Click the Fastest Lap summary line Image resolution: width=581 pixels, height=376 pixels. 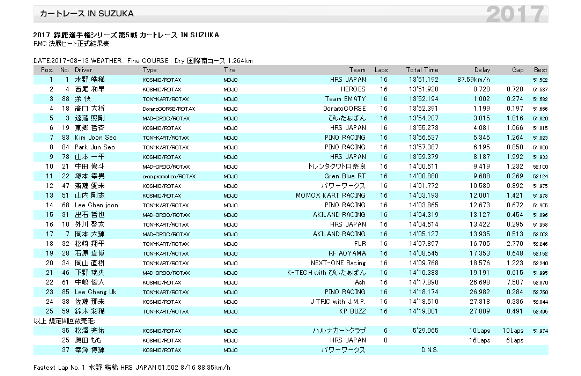click(132, 368)
